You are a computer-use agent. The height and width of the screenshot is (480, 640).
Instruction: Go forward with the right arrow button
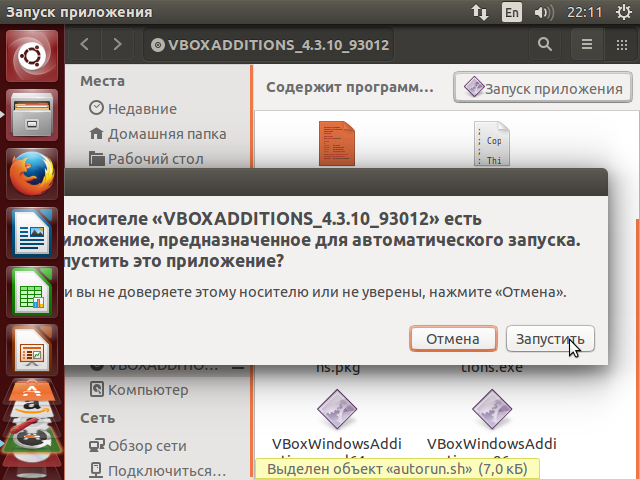coord(118,44)
